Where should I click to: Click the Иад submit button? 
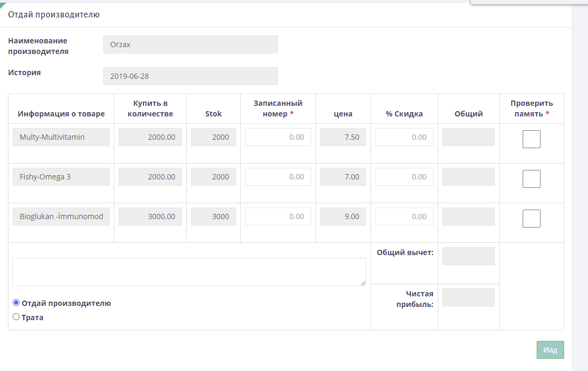tap(550, 350)
